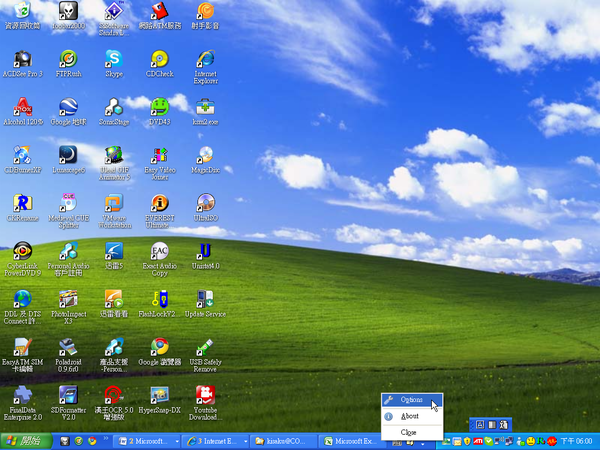Select the CKRename desktop icon
Viewport: 600px width, 450px height.
tap(23, 208)
